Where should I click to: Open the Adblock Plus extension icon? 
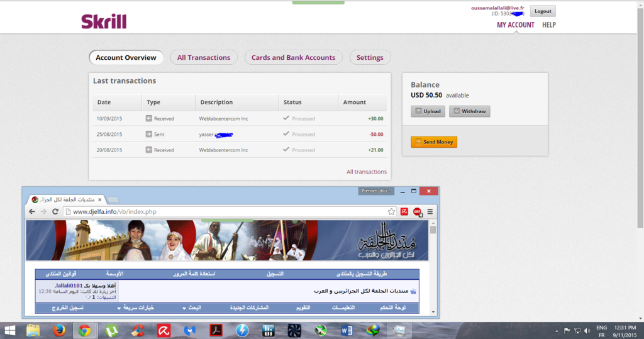418,211
